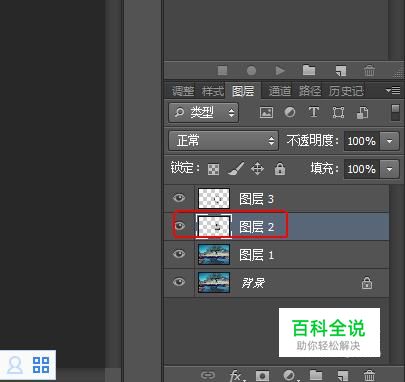The width and height of the screenshot is (405, 382).
Task: Select the 图层 1 layer name
Action: click(256, 255)
